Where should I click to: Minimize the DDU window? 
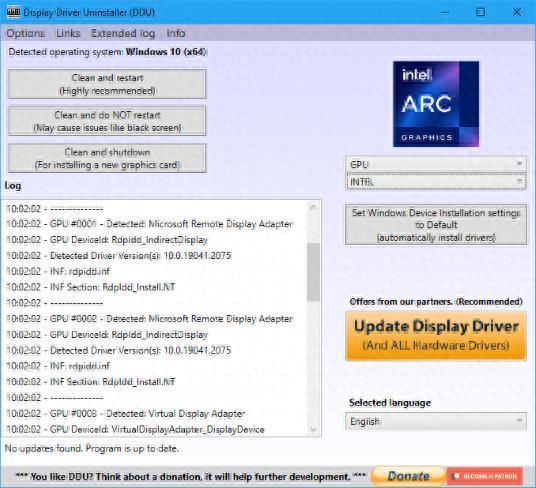point(445,12)
